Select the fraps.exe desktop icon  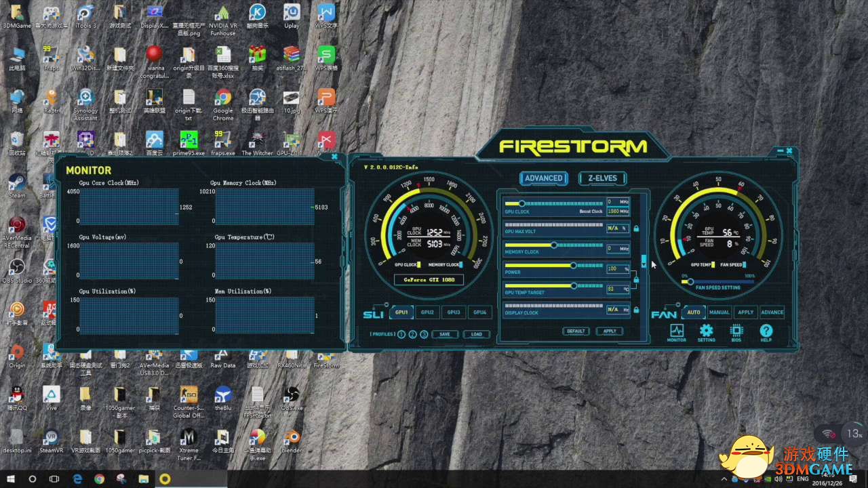click(x=223, y=144)
